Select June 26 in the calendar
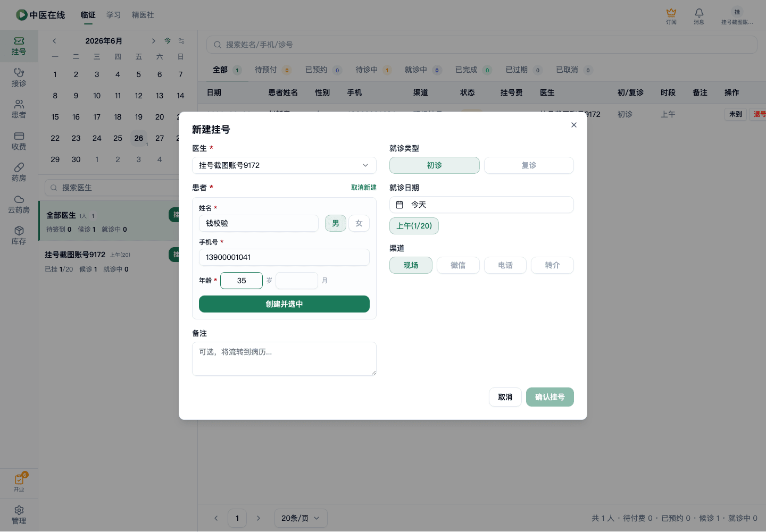The height and width of the screenshot is (532, 766). pos(139,138)
